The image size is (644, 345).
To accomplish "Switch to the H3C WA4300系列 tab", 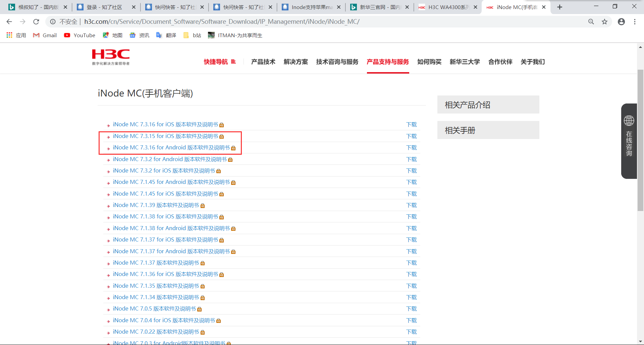I will coord(448,7).
